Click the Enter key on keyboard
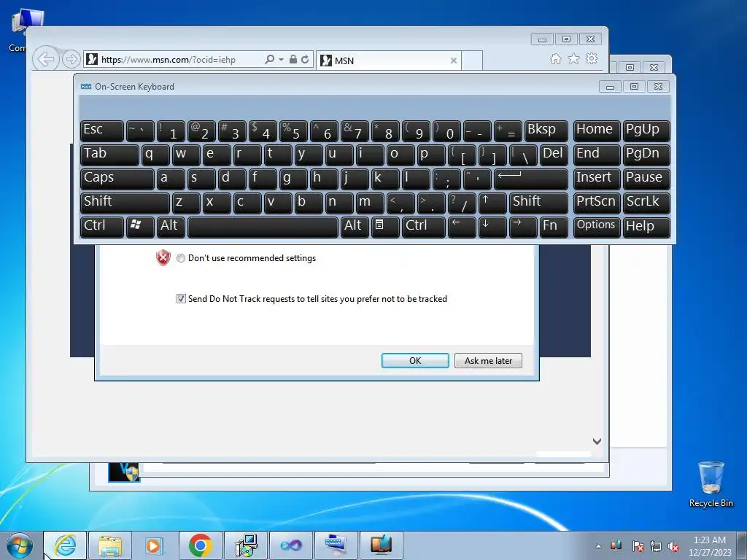 pos(531,179)
